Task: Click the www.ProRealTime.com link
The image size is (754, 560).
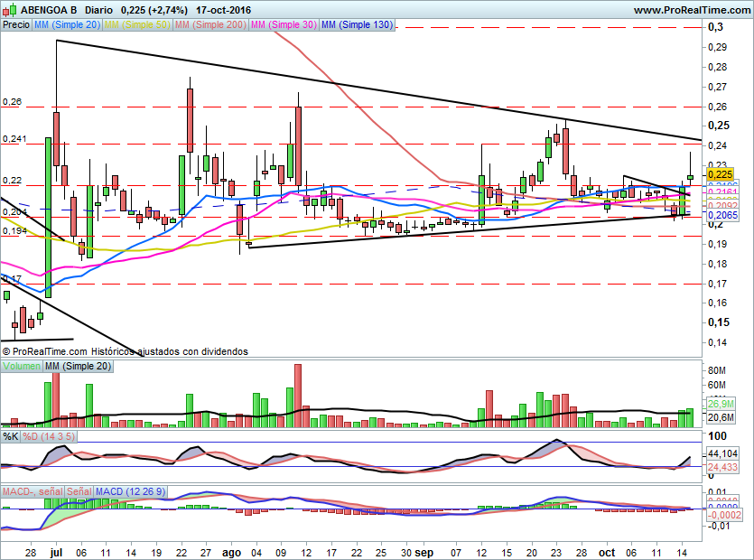Action: pos(692,10)
